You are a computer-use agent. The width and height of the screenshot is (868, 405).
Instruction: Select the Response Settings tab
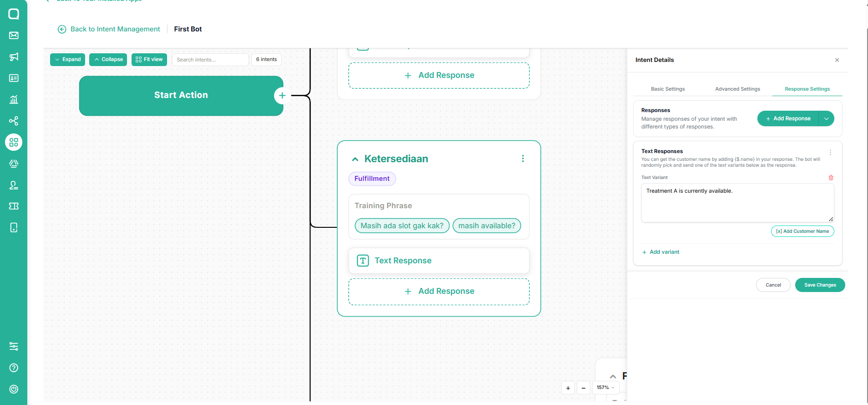tap(807, 89)
